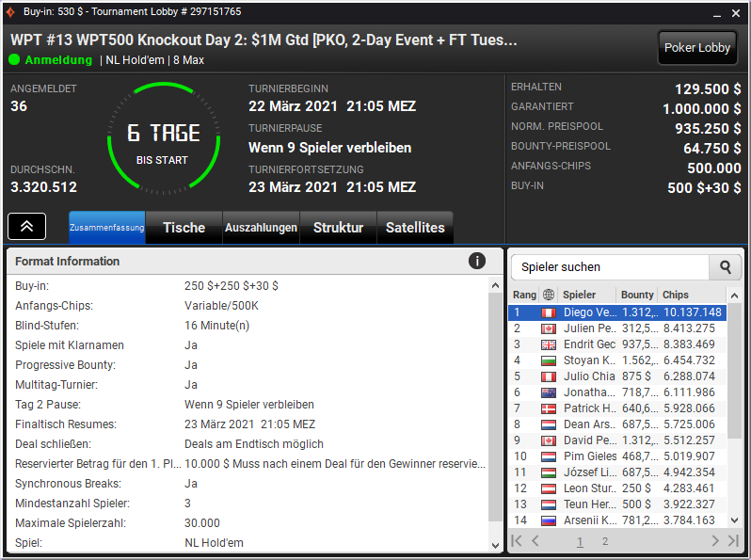The height and width of the screenshot is (560, 751).
Task: Click the Poker Lobby button
Action: tap(696, 47)
